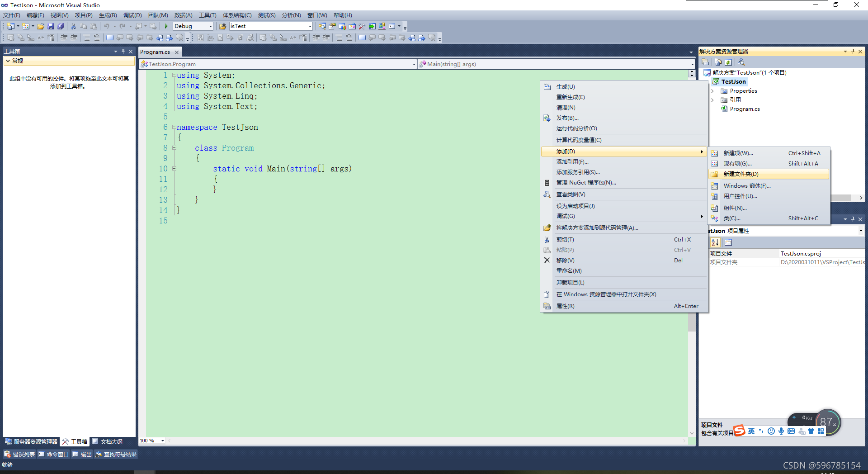Open the isTest search combo box dropdown
The height and width of the screenshot is (474, 868).
310,26
